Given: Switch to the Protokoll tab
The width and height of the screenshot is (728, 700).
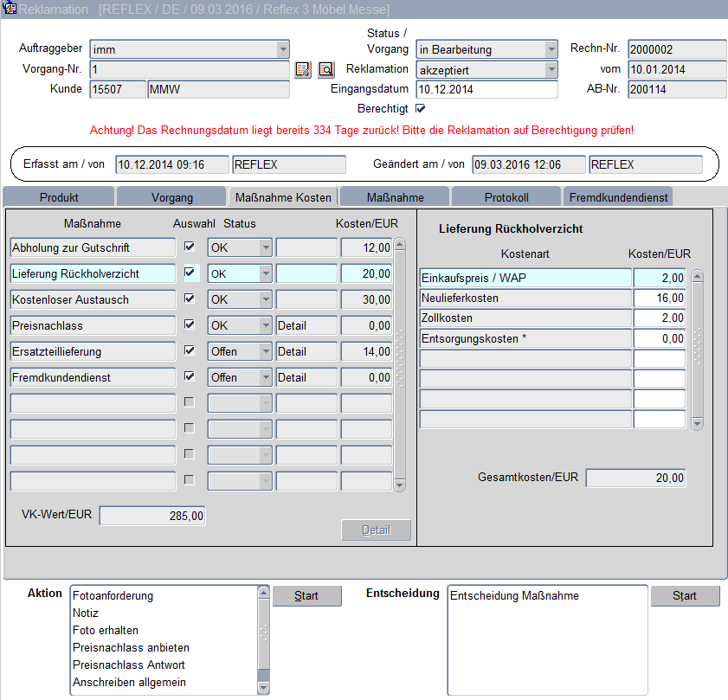Looking at the screenshot, I should [506, 197].
